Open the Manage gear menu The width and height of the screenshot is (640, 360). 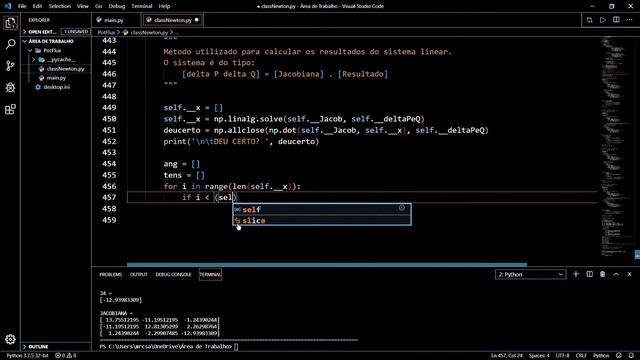[10, 339]
